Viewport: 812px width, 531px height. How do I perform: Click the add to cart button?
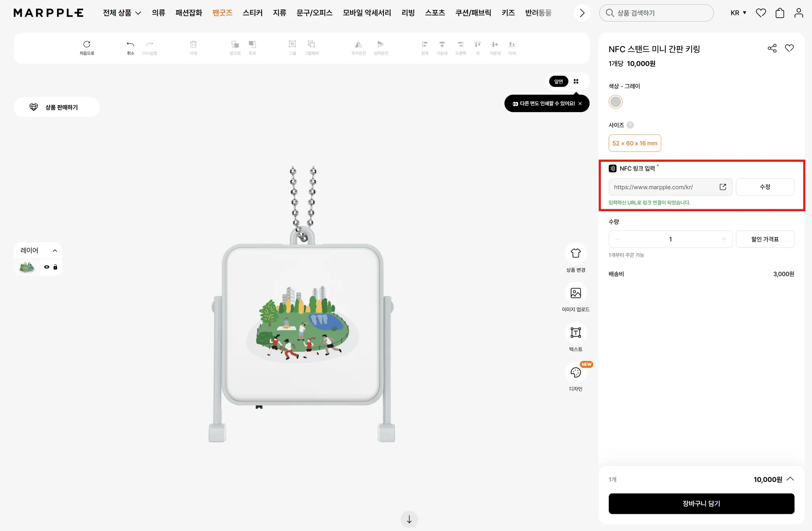pos(701,504)
